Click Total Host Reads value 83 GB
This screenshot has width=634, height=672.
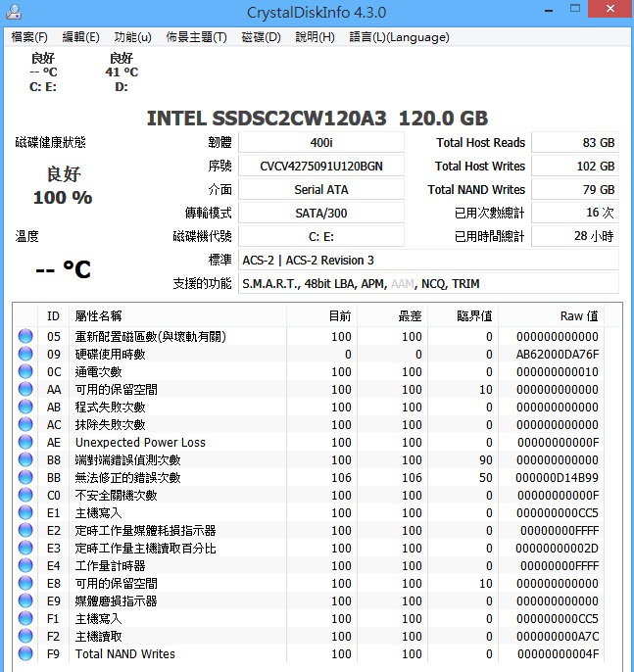[x=575, y=142]
